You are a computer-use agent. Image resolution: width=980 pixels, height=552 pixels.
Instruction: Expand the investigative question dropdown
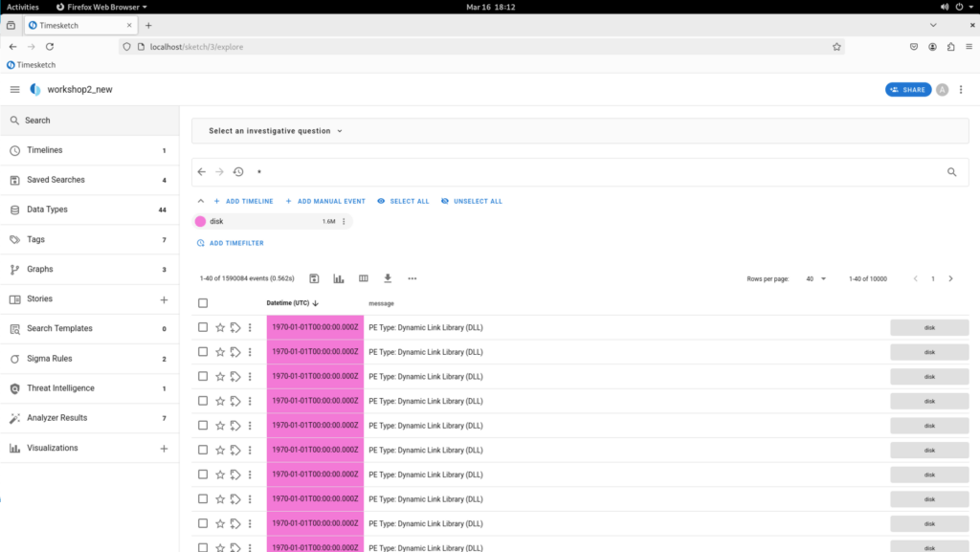tap(276, 131)
